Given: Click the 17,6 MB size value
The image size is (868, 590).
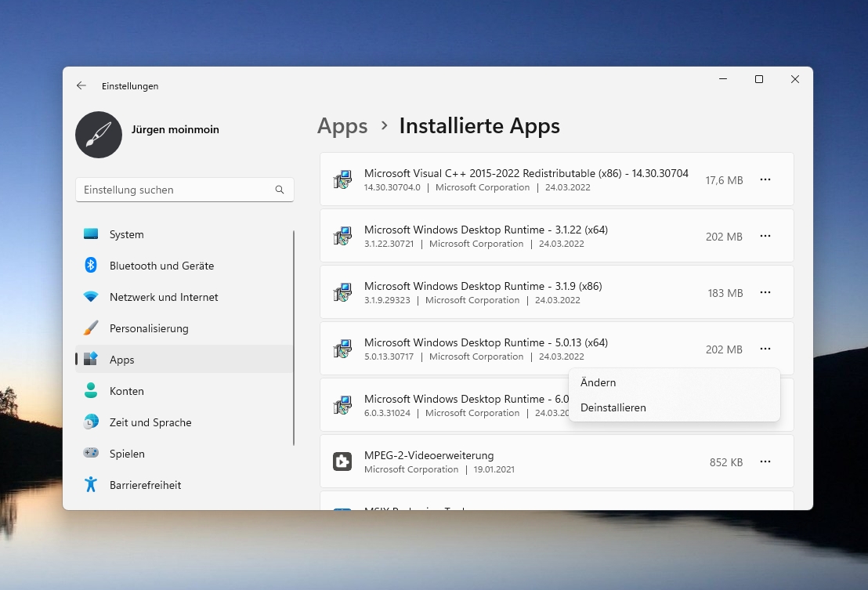Looking at the screenshot, I should 724,180.
